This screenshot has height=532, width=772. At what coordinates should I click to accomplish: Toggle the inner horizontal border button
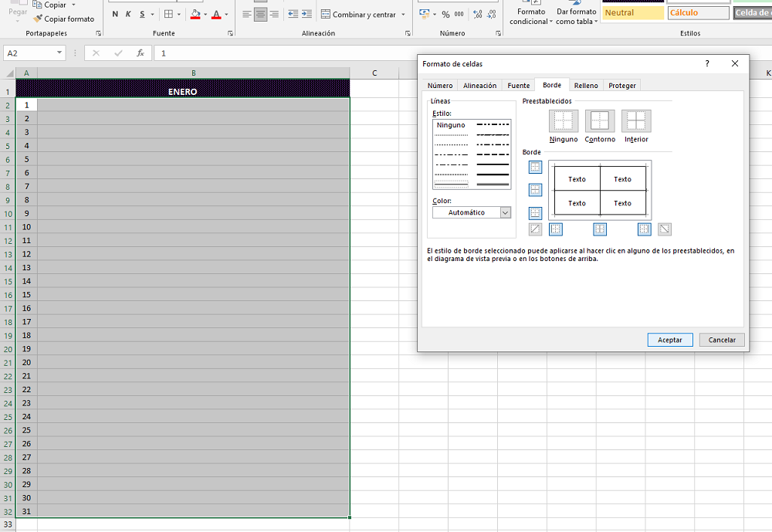[535, 189]
